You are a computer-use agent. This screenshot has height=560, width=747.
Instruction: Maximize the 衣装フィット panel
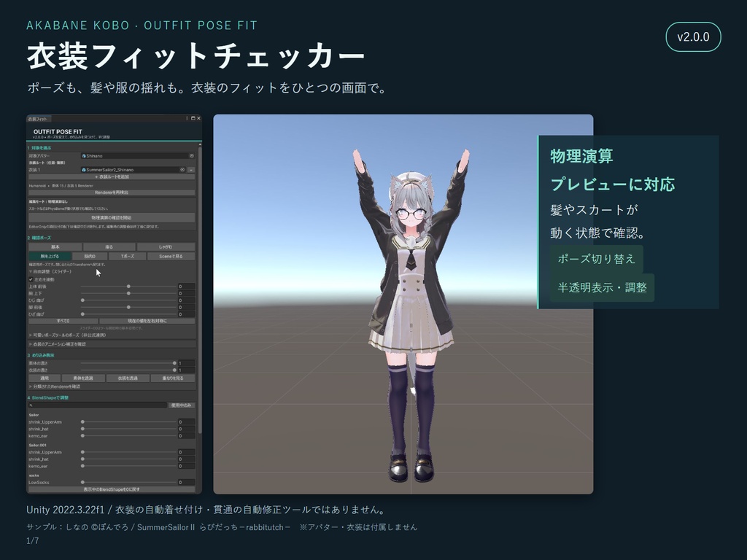[x=193, y=119]
